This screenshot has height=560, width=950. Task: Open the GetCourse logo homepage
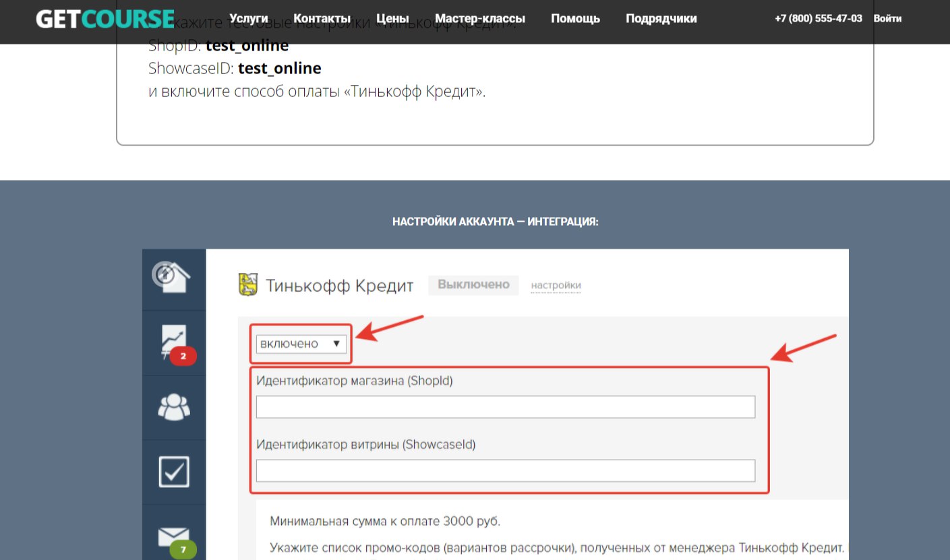pos(105,19)
